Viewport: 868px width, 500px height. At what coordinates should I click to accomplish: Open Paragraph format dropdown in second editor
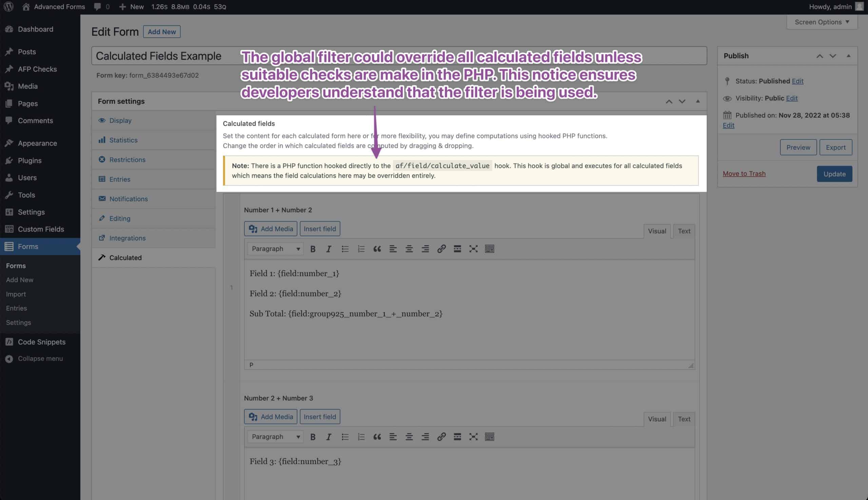[x=275, y=437]
